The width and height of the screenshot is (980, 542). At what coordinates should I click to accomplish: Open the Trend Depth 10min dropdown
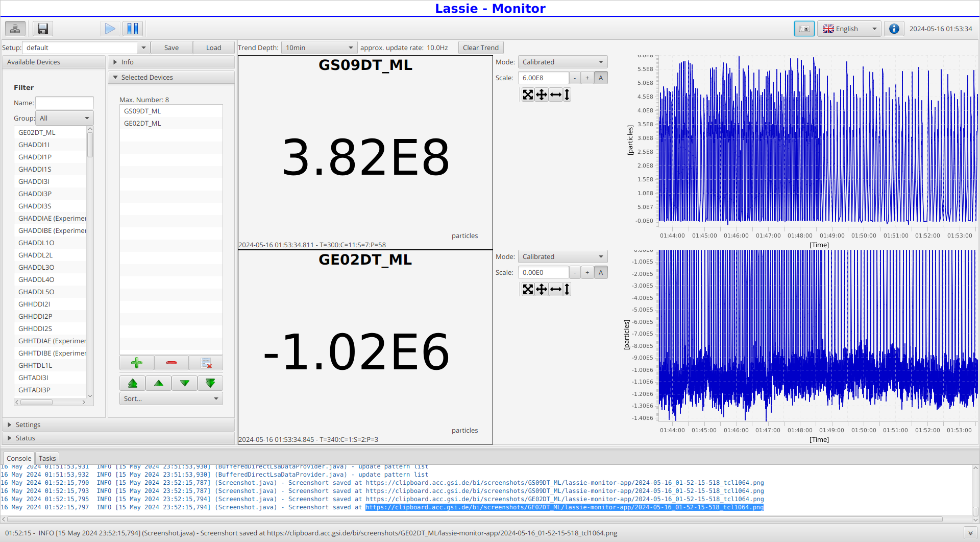pyautogui.click(x=320, y=48)
